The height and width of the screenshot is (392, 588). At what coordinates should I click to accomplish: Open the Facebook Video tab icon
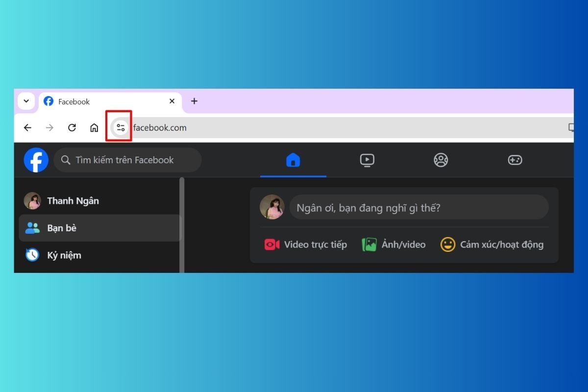click(x=367, y=160)
